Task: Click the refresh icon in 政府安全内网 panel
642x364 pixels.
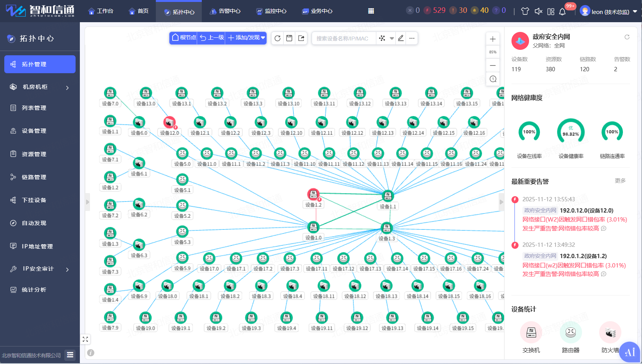Action: click(x=627, y=37)
